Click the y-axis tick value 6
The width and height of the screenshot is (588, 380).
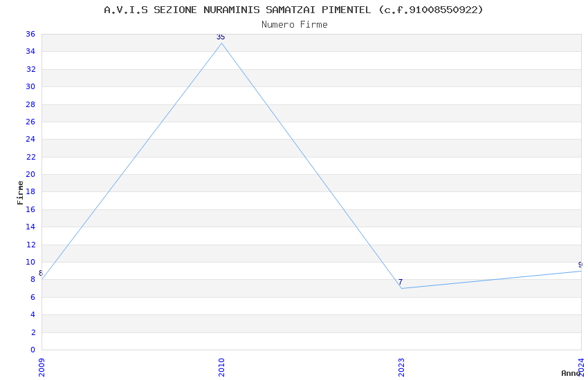33,297
